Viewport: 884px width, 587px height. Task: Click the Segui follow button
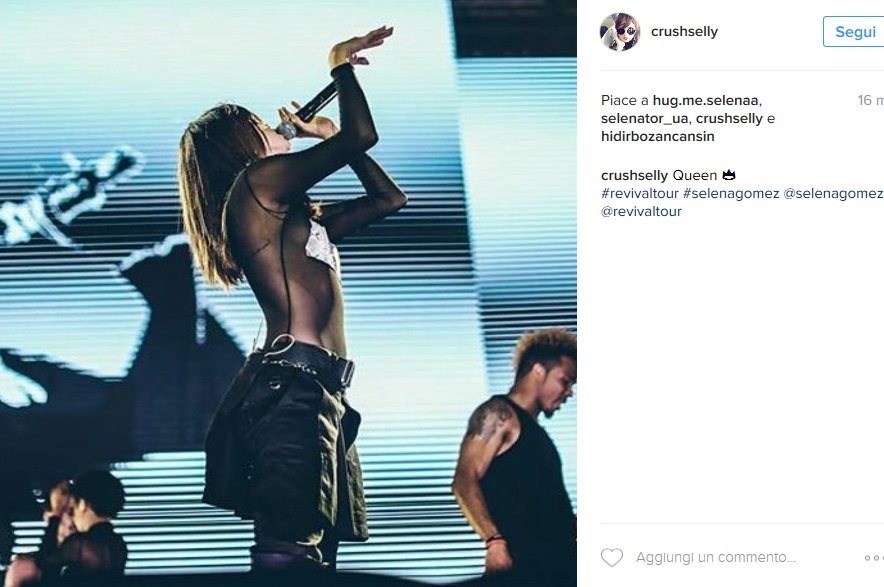click(x=854, y=32)
